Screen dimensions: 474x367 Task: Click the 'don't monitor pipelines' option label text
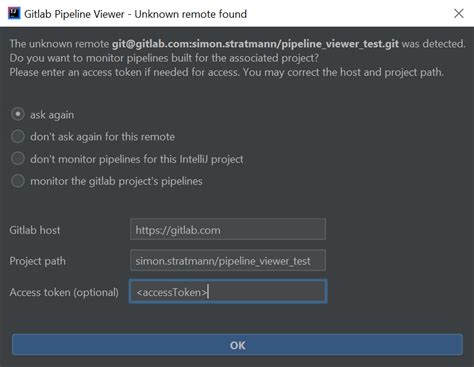[137, 159]
